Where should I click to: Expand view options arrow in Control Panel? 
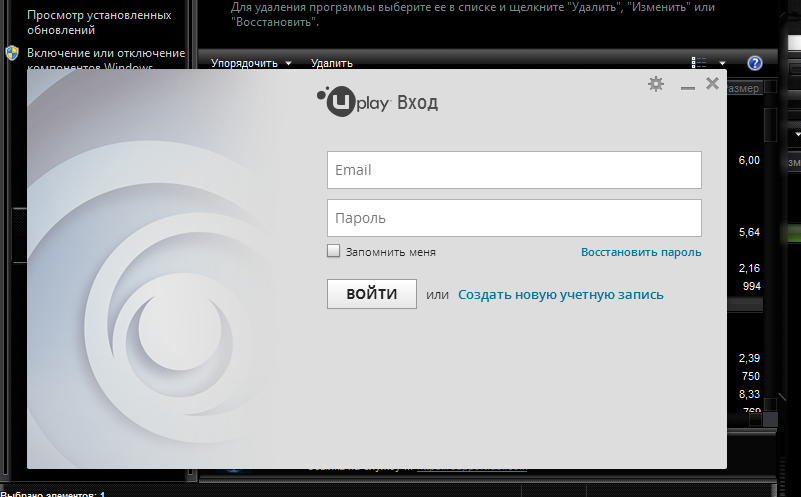point(722,63)
